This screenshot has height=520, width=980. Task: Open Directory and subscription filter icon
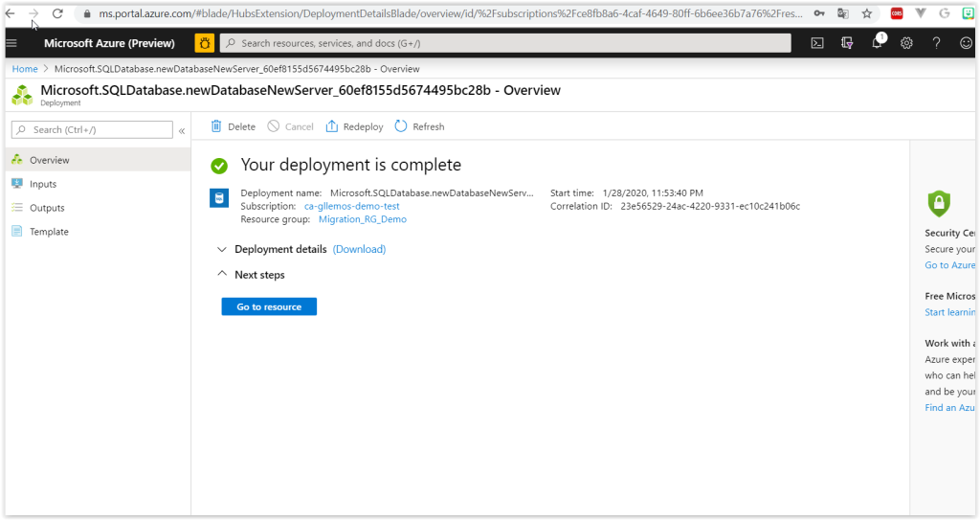tap(847, 43)
